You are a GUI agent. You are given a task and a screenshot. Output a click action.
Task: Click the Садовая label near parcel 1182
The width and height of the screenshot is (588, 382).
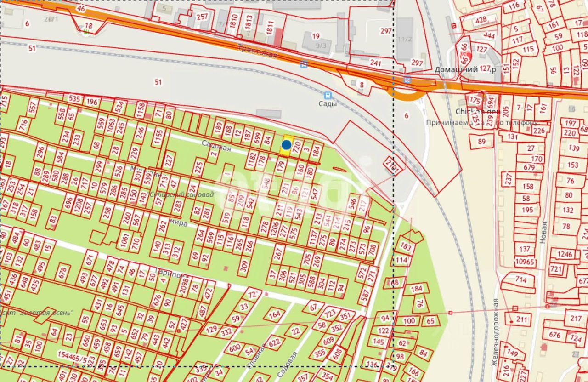pyautogui.click(x=216, y=146)
